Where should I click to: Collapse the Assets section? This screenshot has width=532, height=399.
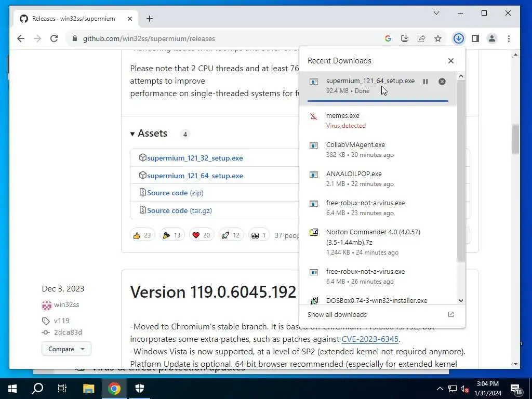[149, 134]
